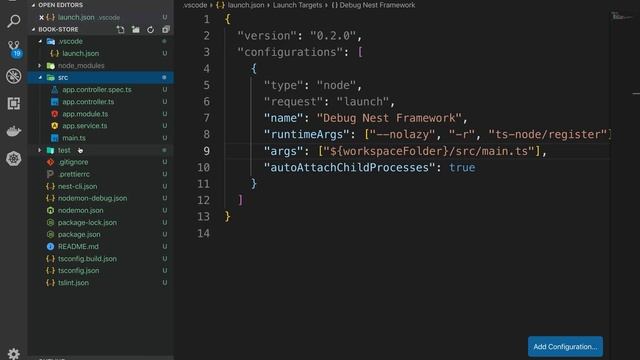Collapse the .vscode folder
Viewport: 640px width, 360px height.
tap(40, 41)
